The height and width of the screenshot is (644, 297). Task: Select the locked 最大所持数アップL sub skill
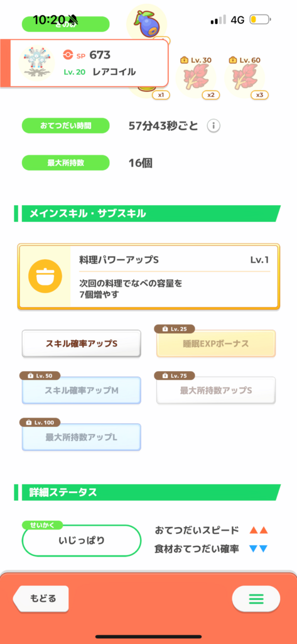click(81, 437)
